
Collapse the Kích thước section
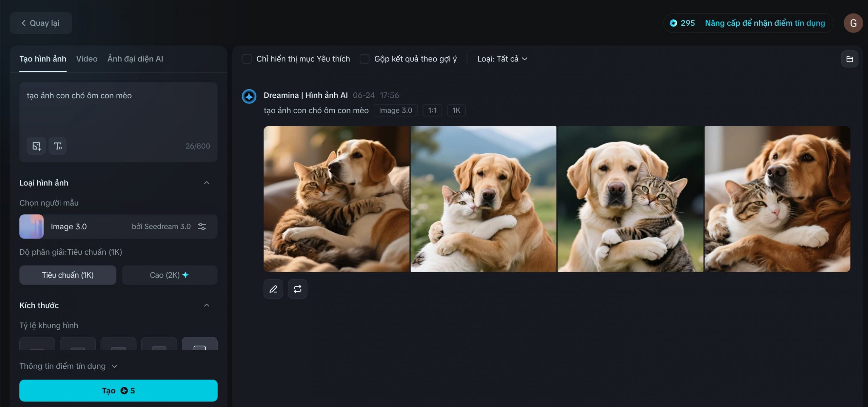pyautogui.click(x=206, y=305)
